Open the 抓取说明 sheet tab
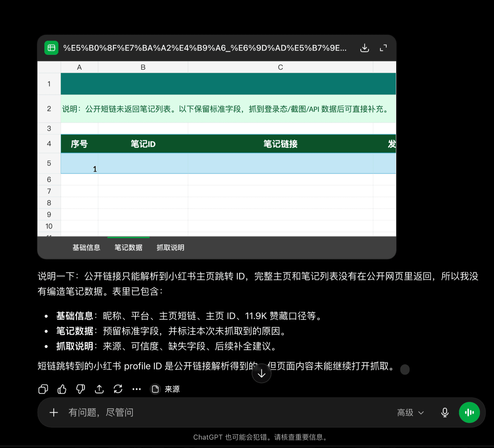The height and width of the screenshot is (448, 494). click(x=170, y=248)
